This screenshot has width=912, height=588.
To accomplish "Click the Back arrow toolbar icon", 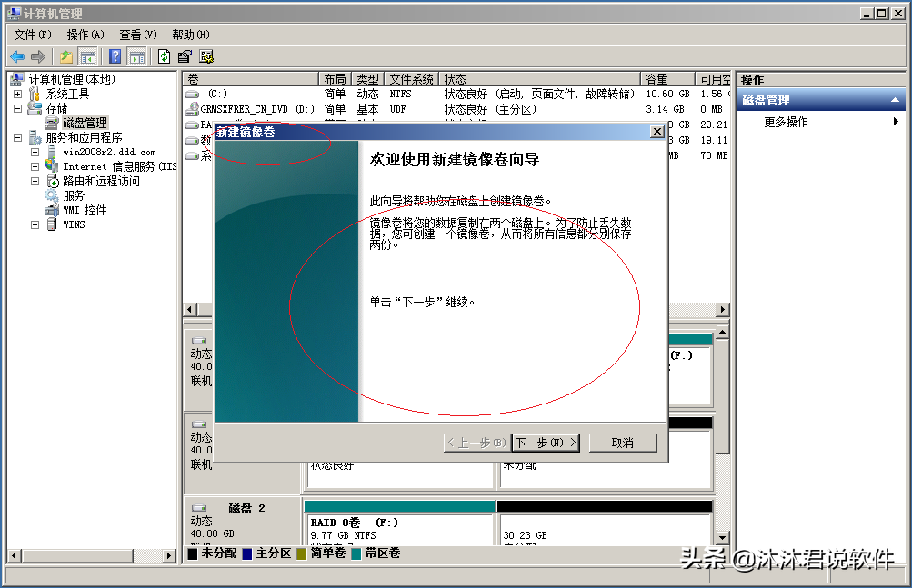I will click(x=17, y=56).
